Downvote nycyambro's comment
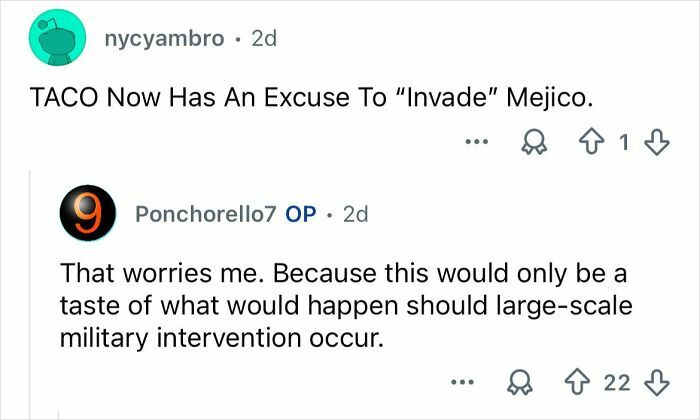The height and width of the screenshot is (420, 700). point(654,142)
